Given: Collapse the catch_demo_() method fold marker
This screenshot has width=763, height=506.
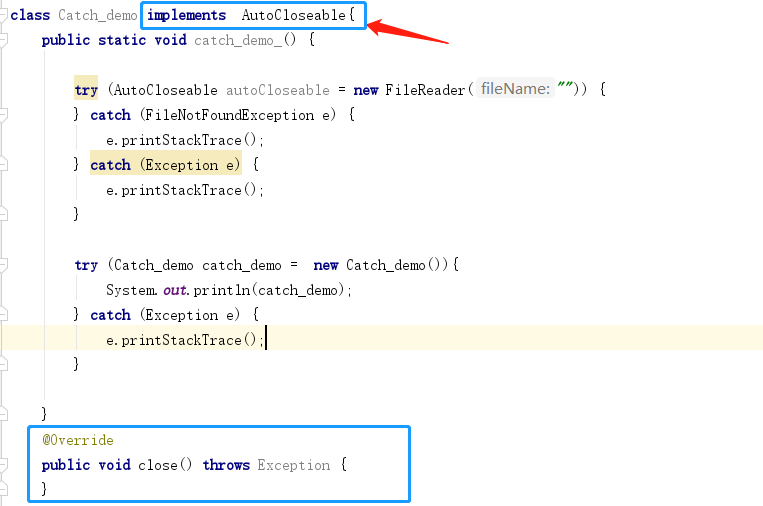Looking at the screenshot, I should point(3,40).
